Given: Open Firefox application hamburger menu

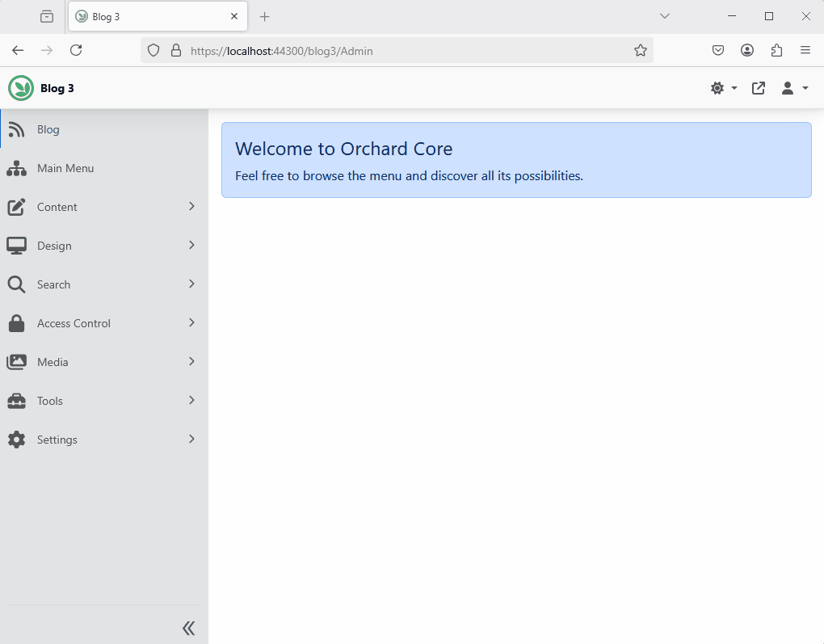Looking at the screenshot, I should coord(805,50).
